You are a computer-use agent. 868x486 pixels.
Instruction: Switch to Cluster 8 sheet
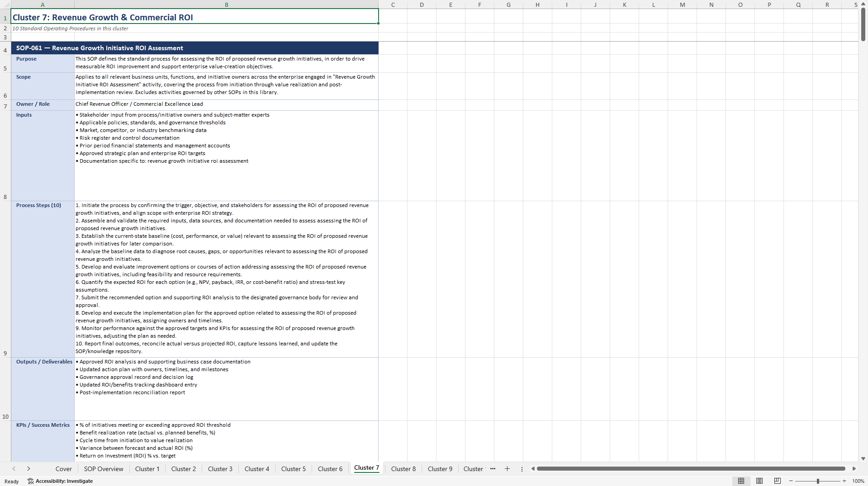[x=403, y=469]
